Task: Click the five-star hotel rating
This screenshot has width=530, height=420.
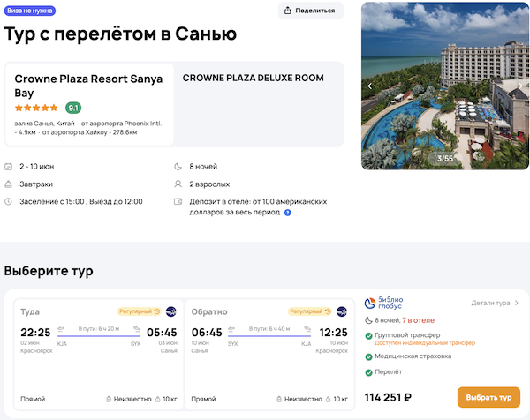Action: pyautogui.click(x=36, y=109)
